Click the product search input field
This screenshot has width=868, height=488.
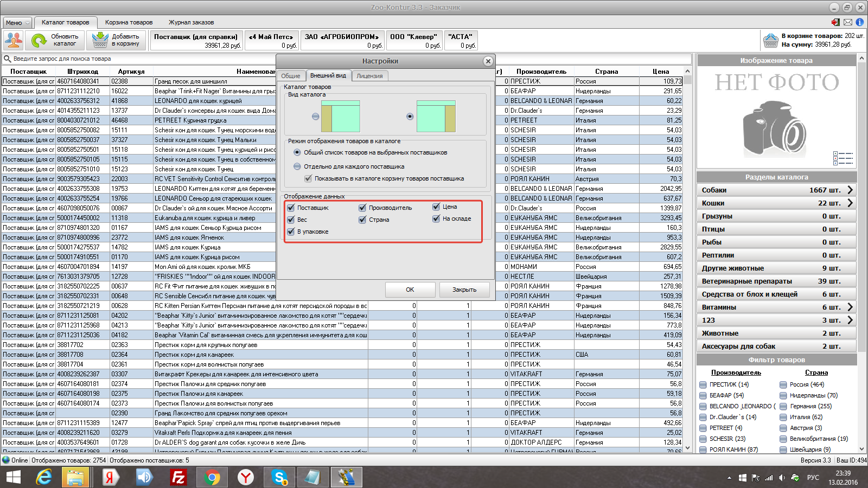(347, 59)
